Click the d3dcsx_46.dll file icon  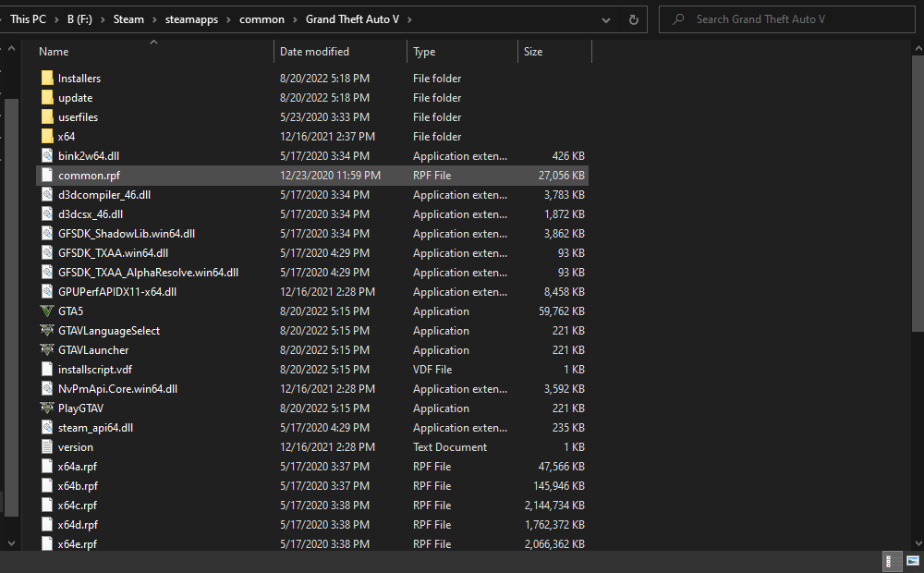pyautogui.click(x=47, y=214)
